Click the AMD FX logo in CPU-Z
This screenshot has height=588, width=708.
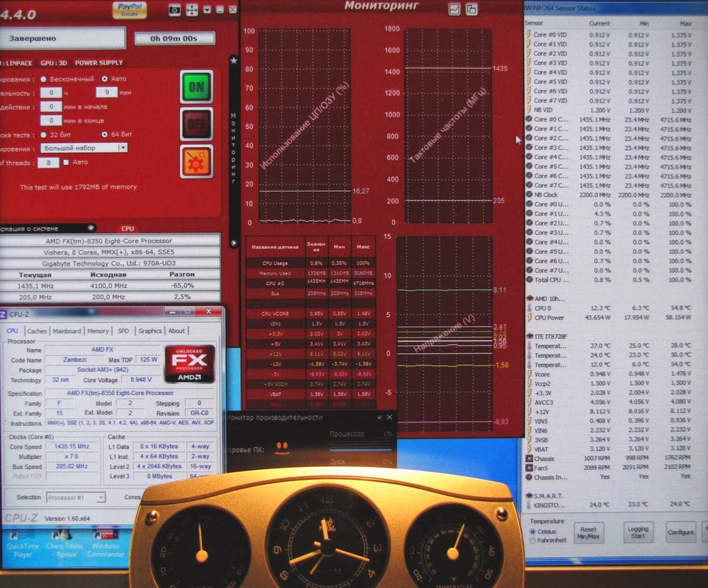(x=190, y=364)
